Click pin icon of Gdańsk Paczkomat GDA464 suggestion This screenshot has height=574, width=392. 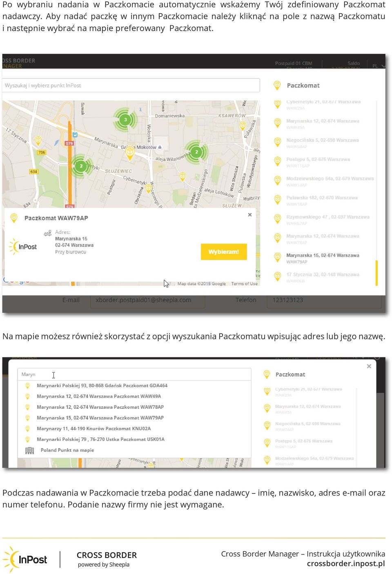(28, 386)
